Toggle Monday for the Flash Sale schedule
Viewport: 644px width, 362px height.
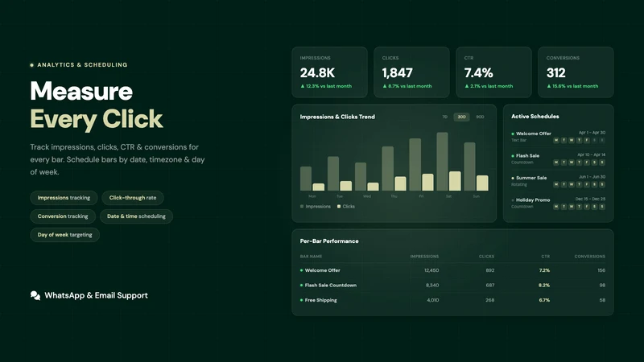click(x=556, y=162)
